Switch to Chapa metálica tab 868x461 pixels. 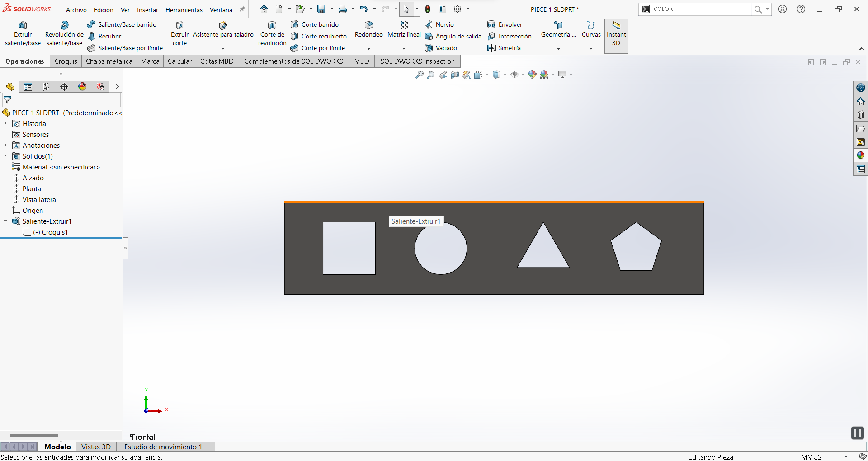pyautogui.click(x=109, y=61)
